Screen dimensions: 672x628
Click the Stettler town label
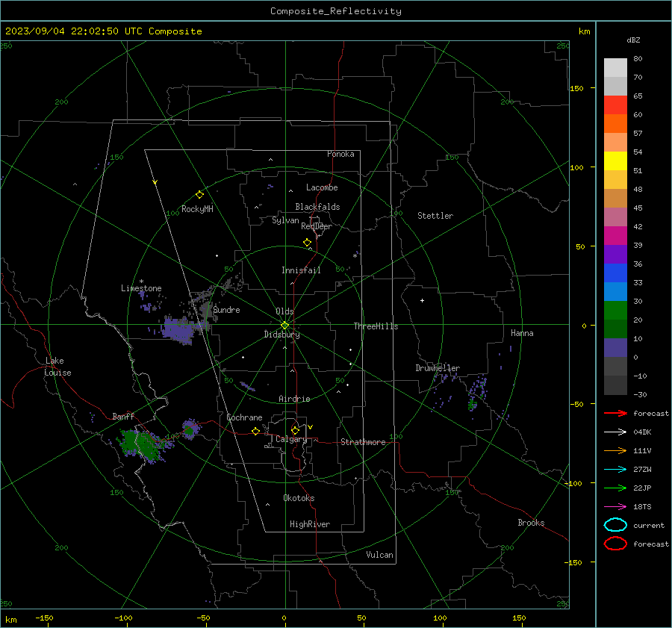[x=435, y=216]
